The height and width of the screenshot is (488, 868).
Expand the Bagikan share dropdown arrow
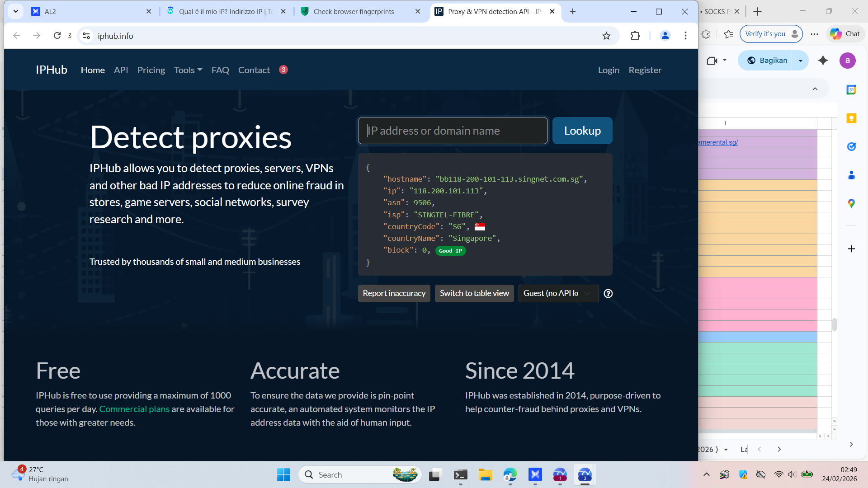tap(800, 61)
